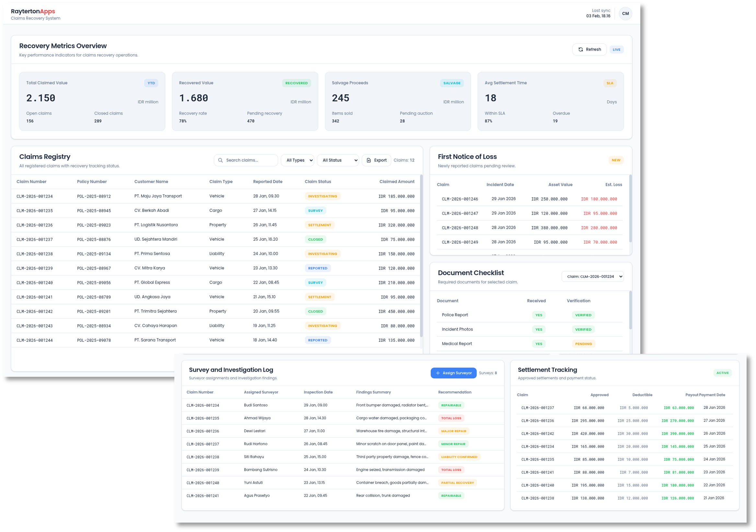Click the refresh arrows icon

coord(580,49)
